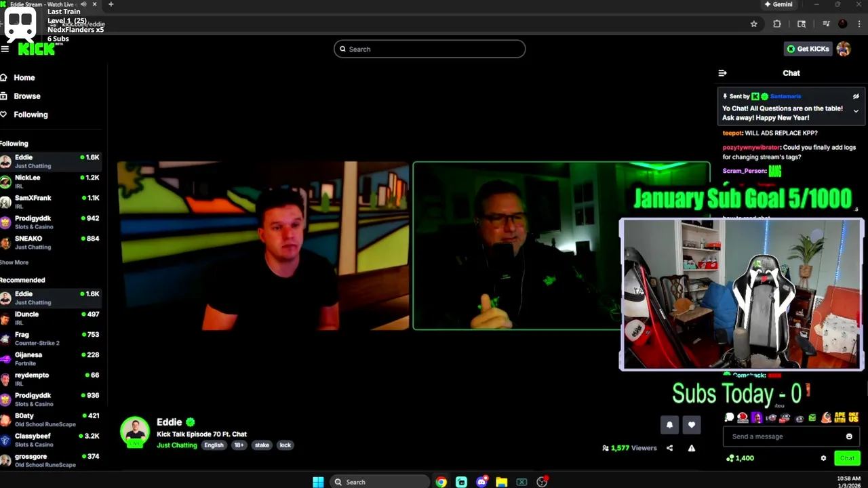Toggle notification bell for Eddie

click(x=669, y=425)
